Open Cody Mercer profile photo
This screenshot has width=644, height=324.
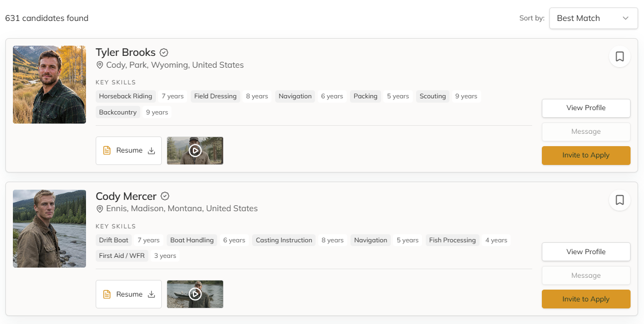tap(49, 228)
